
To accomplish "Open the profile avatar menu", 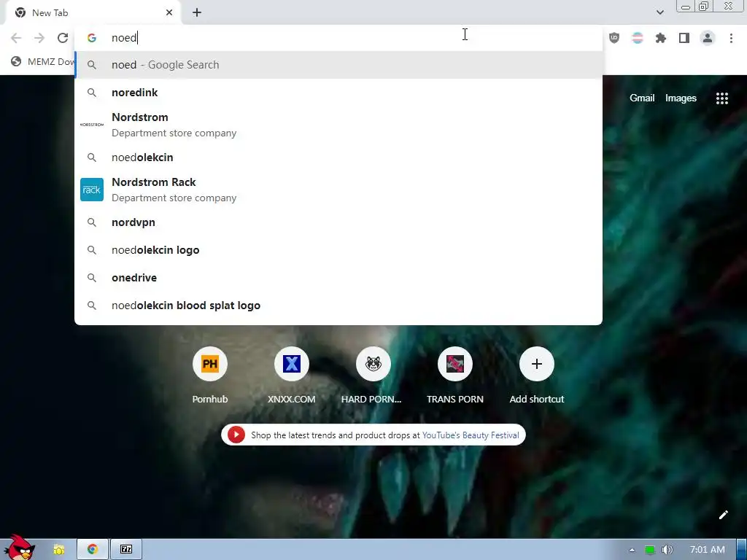I will [x=708, y=38].
